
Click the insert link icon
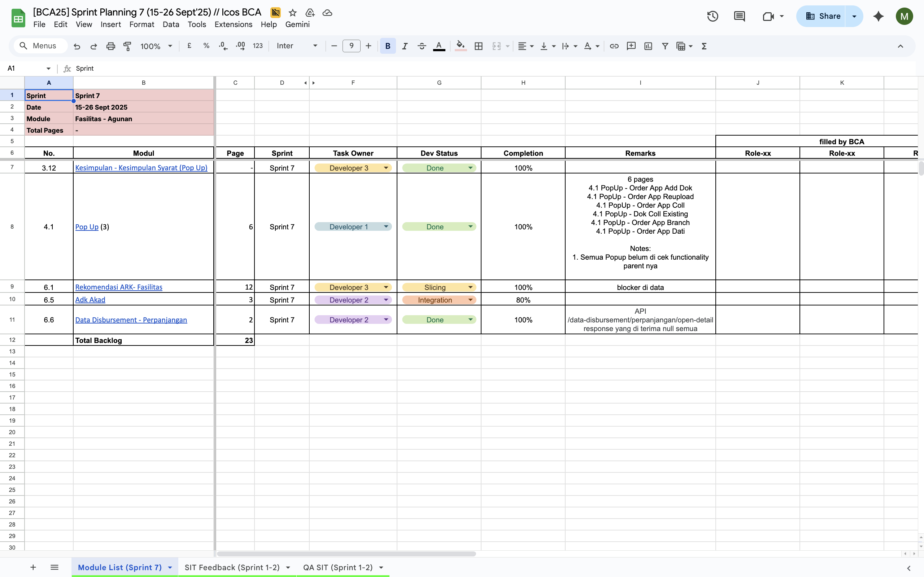point(614,46)
